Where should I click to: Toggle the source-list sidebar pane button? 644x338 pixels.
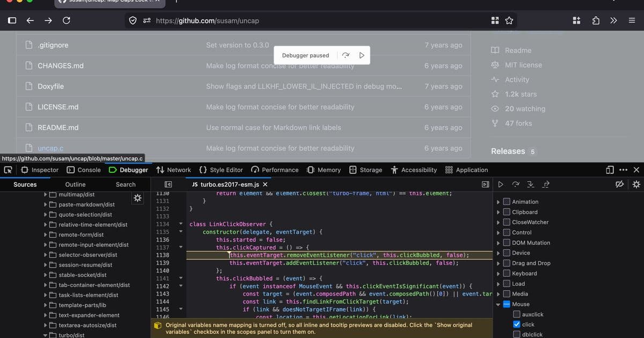tap(167, 185)
